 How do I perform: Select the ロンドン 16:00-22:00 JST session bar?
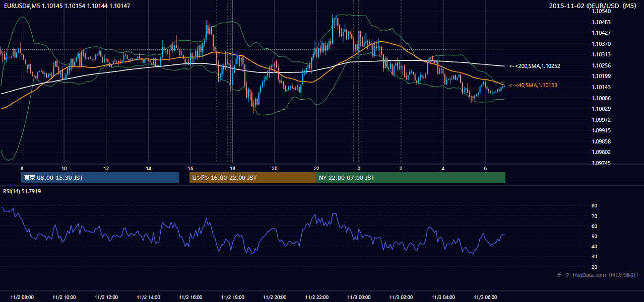(x=252, y=178)
